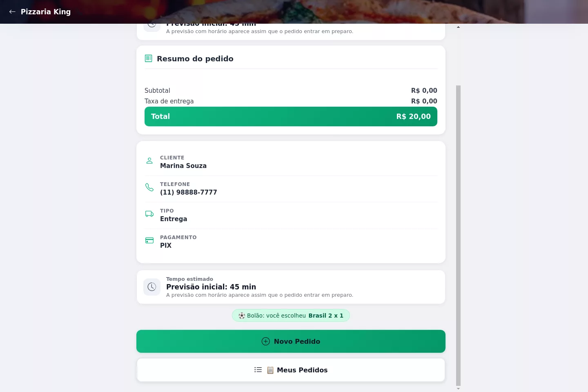Click the credit card icon beside Pagamento
Screen dimensions: 588x392
pyautogui.click(x=149, y=240)
